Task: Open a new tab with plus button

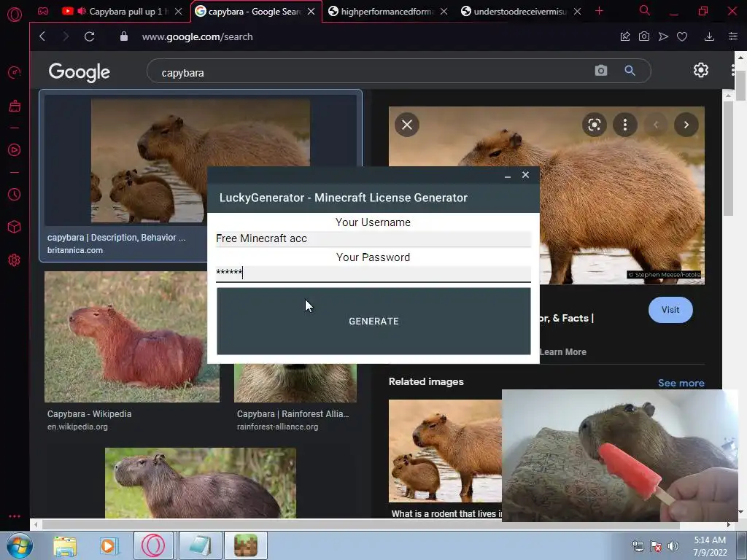Action: point(600,11)
